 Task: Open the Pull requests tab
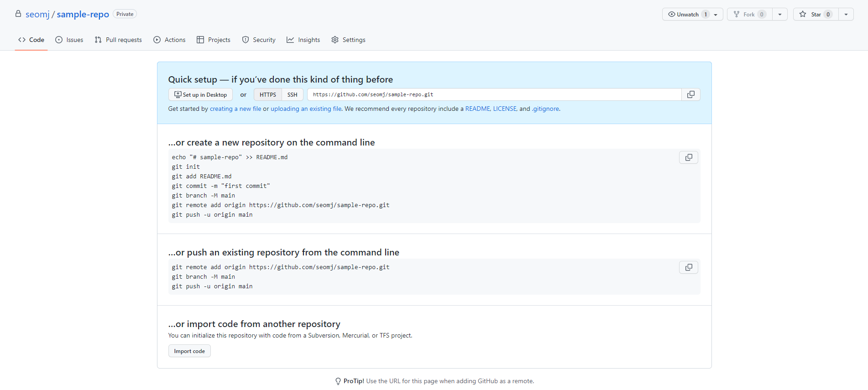coord(118,40)
